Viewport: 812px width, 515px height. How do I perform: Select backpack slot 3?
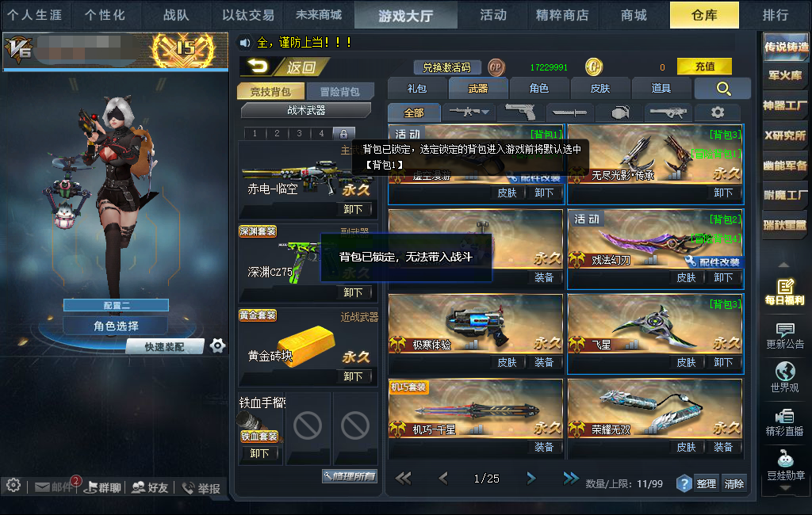click(299, 134)
